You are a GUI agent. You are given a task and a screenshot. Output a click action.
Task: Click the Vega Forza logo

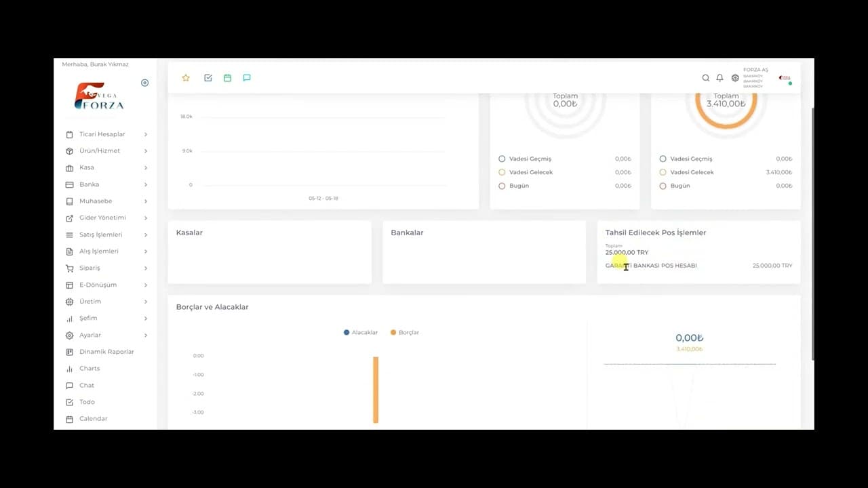pos(99,96)
